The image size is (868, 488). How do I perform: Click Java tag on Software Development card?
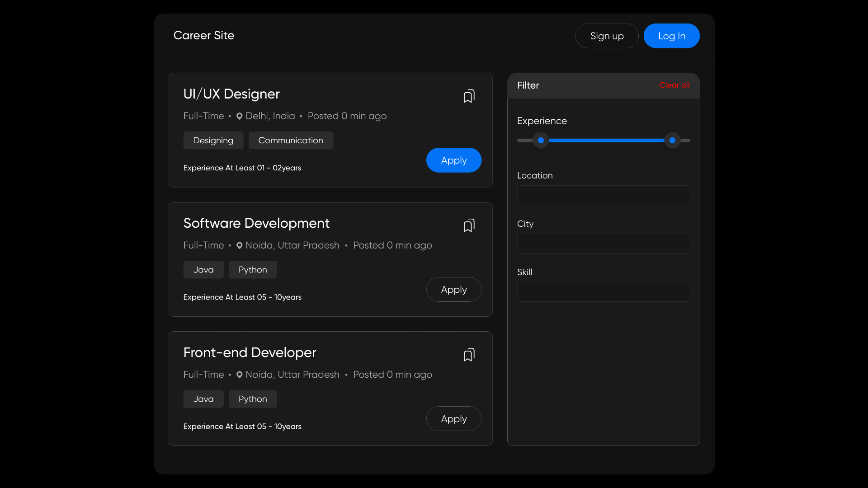(203, 270)
